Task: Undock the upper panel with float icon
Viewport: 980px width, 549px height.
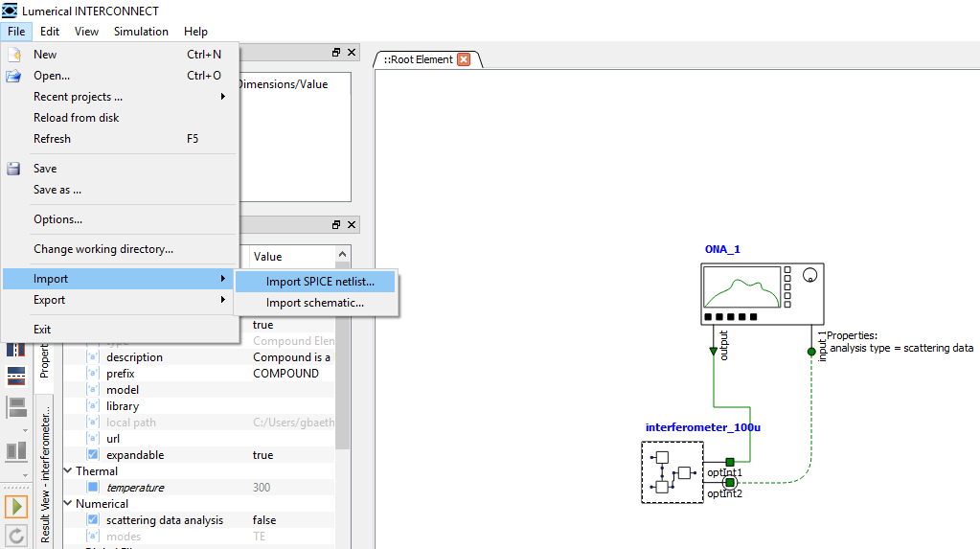Action: pos(336,53)
